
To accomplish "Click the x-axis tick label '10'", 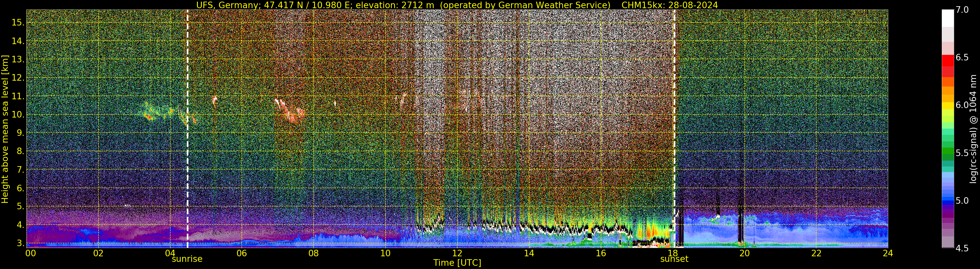I will 385,253.
